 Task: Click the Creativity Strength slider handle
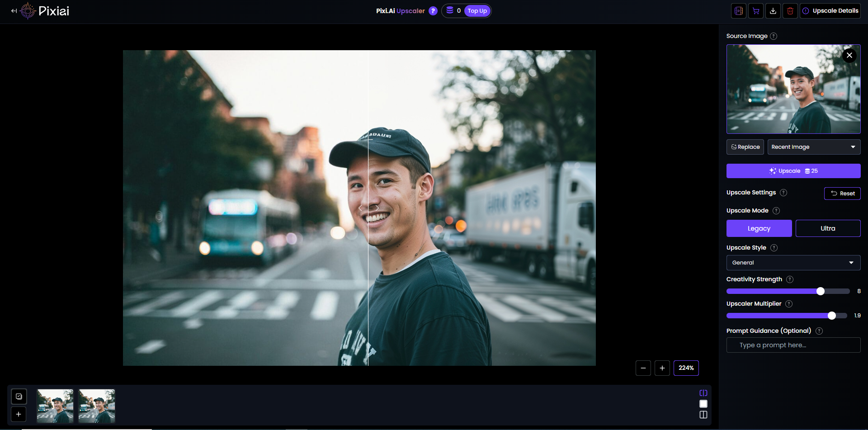[821, 291]
